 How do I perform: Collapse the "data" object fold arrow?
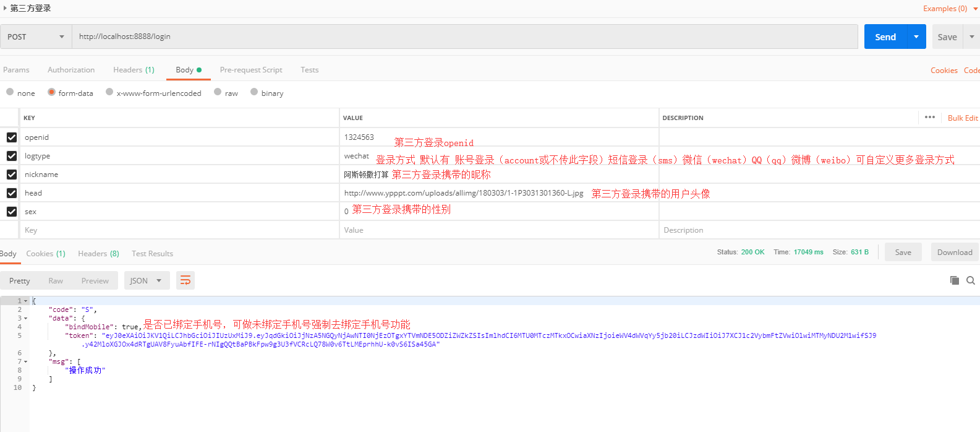[25, 318]
